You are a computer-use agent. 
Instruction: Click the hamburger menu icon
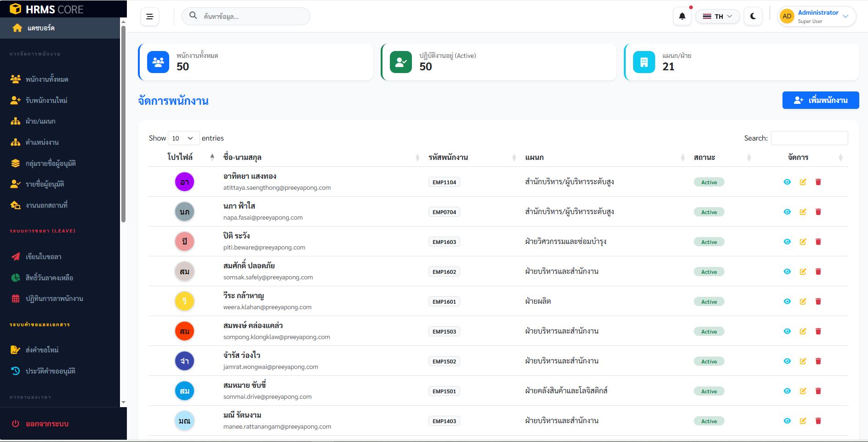pyautogui.click(x=150, y=17)
